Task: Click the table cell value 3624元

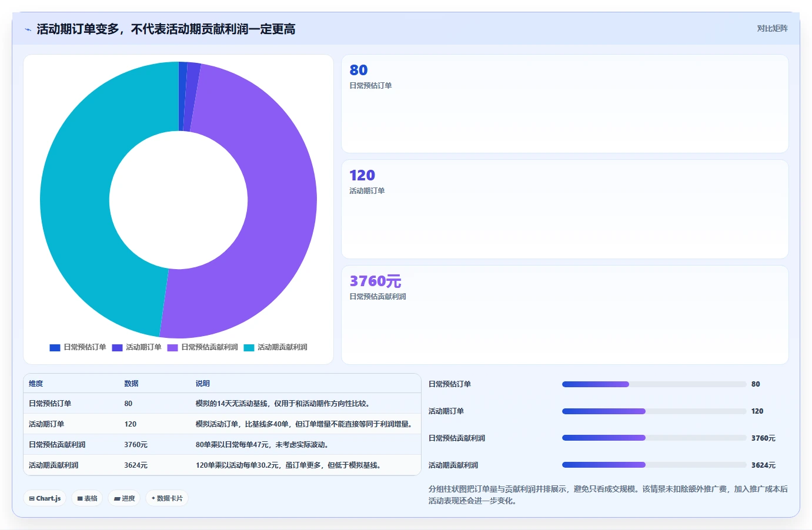Action: [x=136, y=465]
